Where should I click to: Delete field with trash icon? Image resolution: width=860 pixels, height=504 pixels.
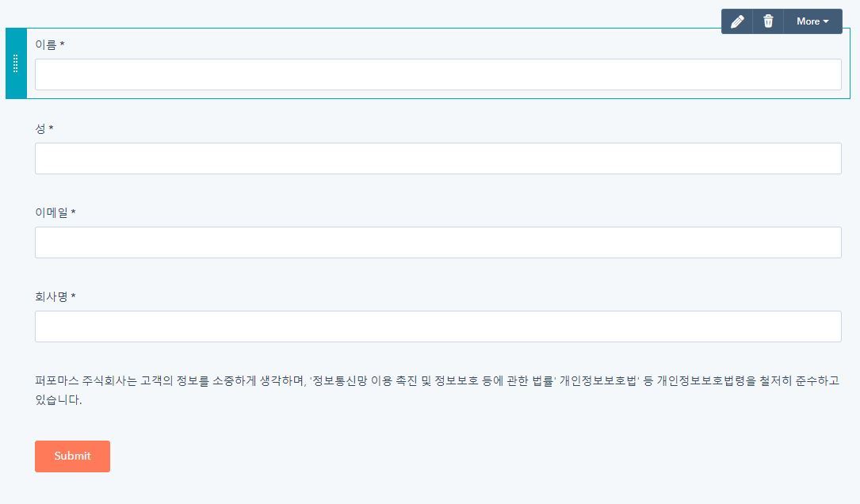768,21
